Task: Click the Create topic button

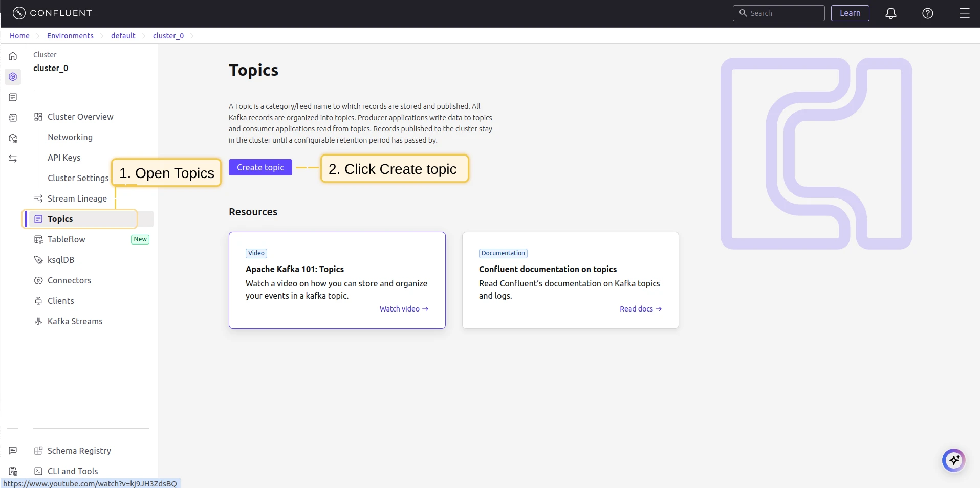Action: (x=260, y=167)
